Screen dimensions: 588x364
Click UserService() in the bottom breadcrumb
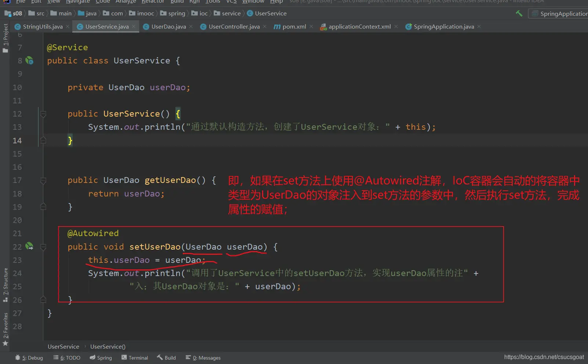pos(108,346)
